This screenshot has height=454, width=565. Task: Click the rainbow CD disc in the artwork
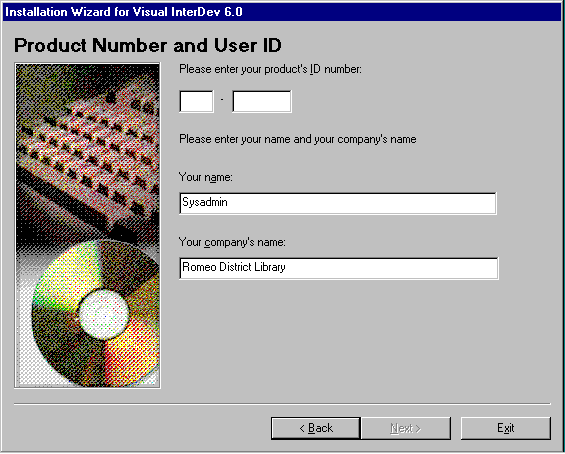[95, 313]
